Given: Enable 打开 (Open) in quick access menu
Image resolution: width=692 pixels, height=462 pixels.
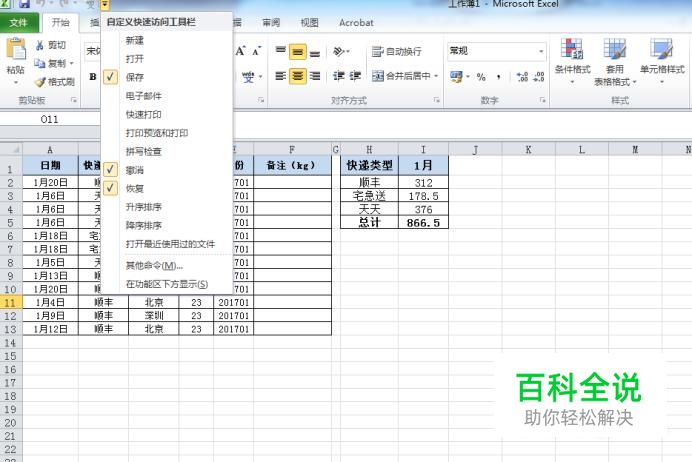Looking at the screenshot, I should [167, 59].
